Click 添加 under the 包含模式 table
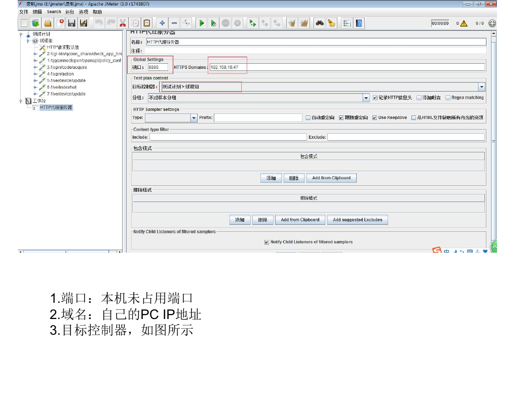The image size is (532, 399). [x=271, y=178]
